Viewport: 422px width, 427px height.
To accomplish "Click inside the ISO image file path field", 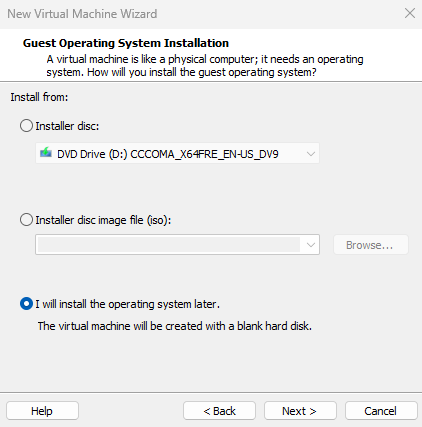I will click(169, 245).
